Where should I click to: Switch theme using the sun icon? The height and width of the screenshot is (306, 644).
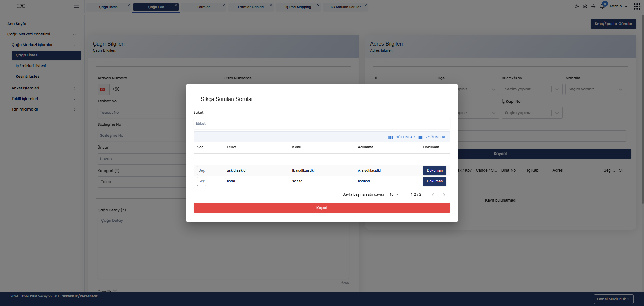[x=577, y=6]
